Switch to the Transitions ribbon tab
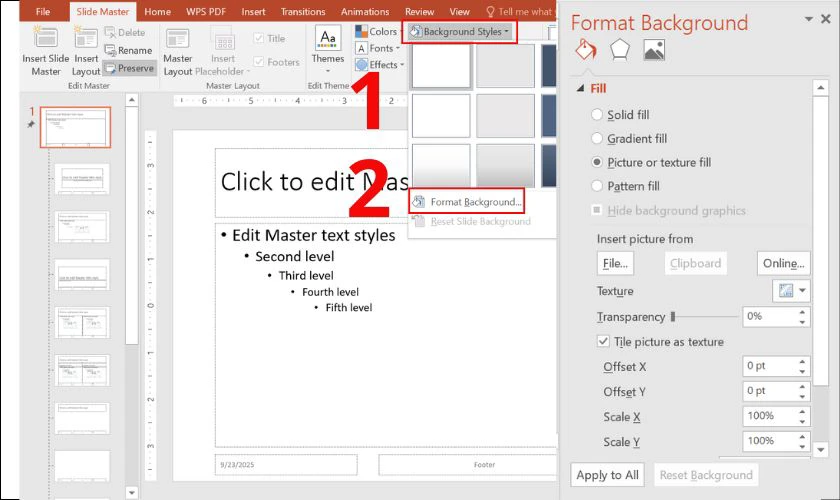 pos(303,12)
